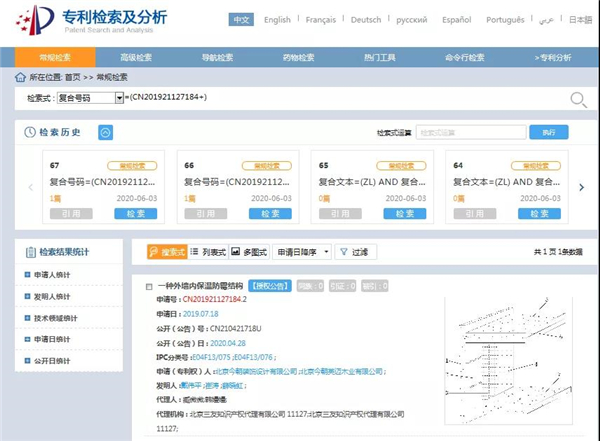Click 首页 in the breadcrumb

coord(73,77)
